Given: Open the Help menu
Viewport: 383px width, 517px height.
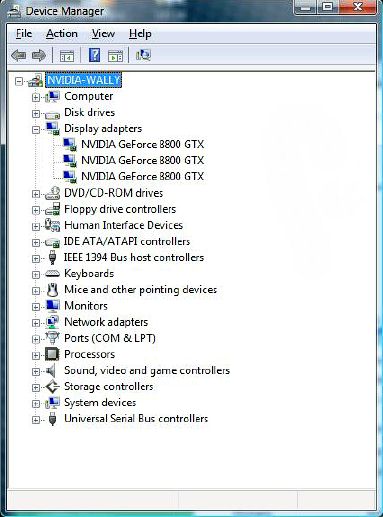Looking at the screenshot, I should point(140,34).
